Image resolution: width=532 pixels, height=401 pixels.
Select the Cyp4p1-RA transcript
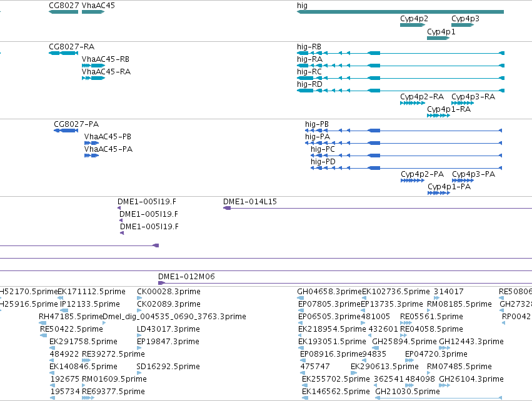[x=448, y=109]
